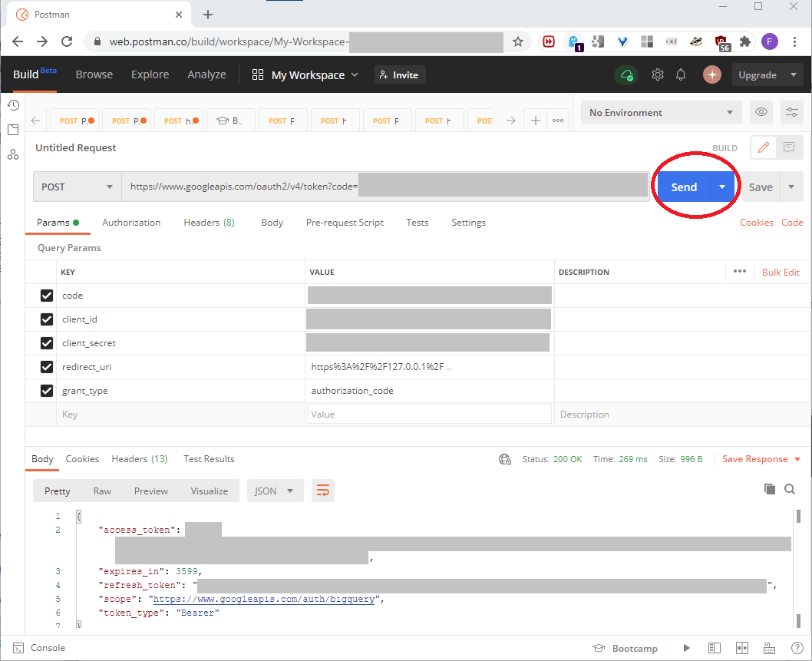Click the Invite button
The image size is (812, 661).
(400, 74)
